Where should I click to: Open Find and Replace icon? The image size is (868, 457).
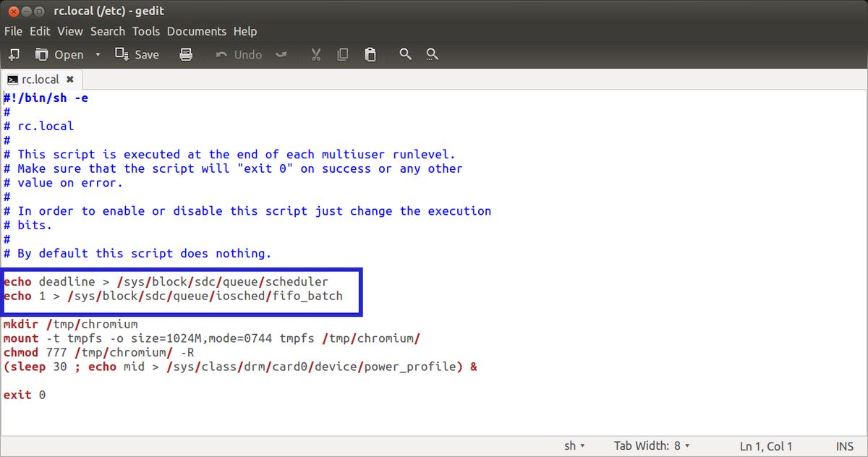[432, 54]
